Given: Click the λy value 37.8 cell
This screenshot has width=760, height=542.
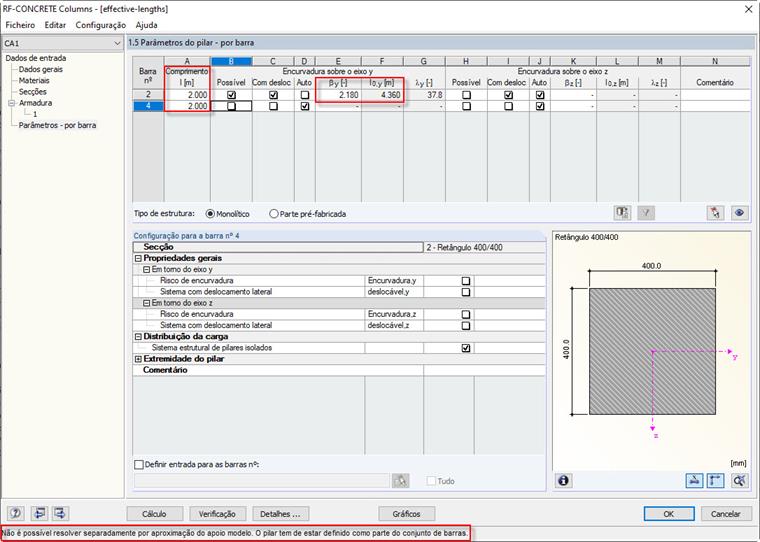Looking at the screenshot, I should coord(424,95).
